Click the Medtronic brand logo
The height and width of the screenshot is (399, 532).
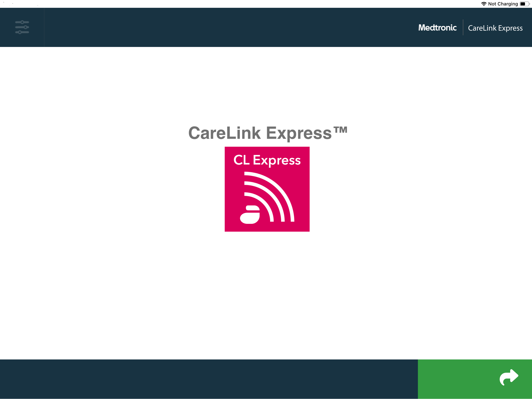pyautogui.click(x=437, y=28)
